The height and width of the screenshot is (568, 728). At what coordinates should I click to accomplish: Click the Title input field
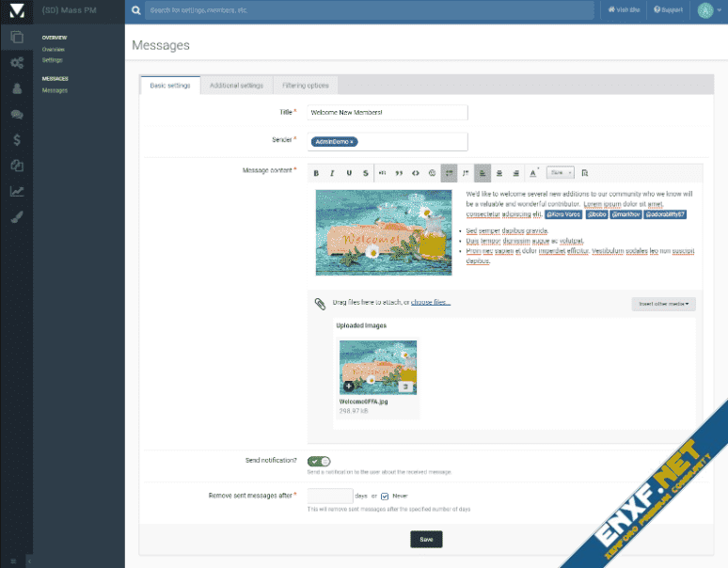[x=387, y=112]
